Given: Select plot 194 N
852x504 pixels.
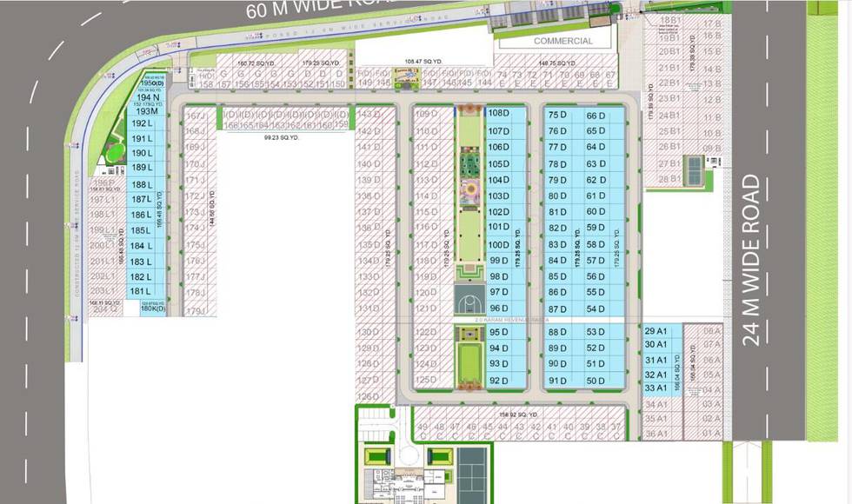Looking at the screenshot, I should pos(149,97).
